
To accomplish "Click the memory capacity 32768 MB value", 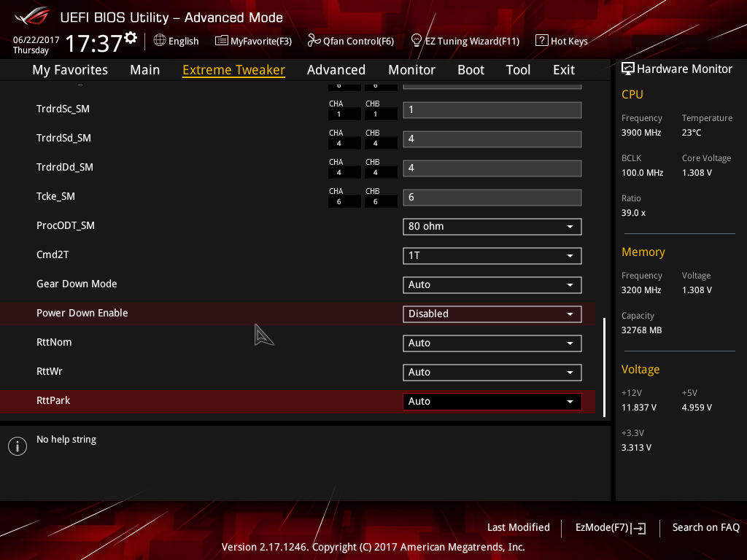I will point(641,330).
